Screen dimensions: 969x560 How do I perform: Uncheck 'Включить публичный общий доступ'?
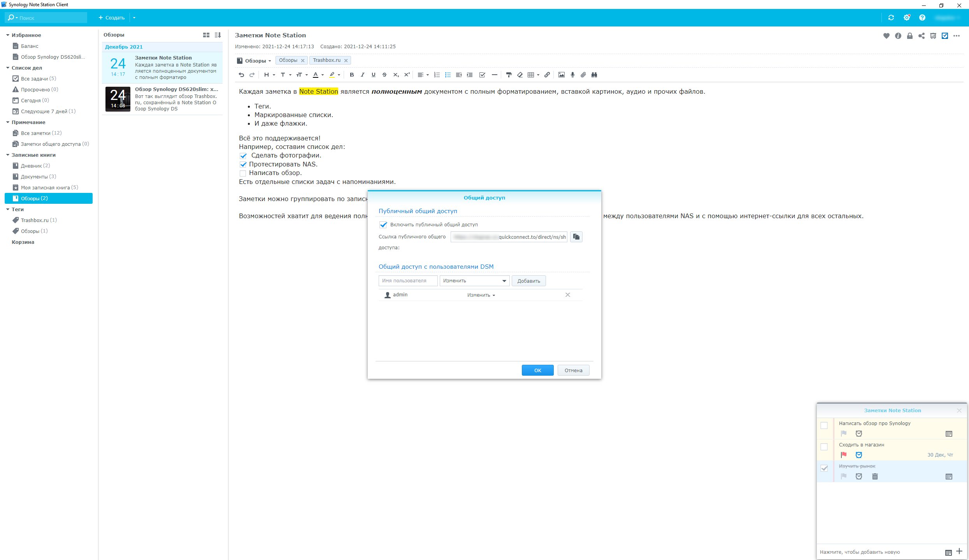click(383, 224)
